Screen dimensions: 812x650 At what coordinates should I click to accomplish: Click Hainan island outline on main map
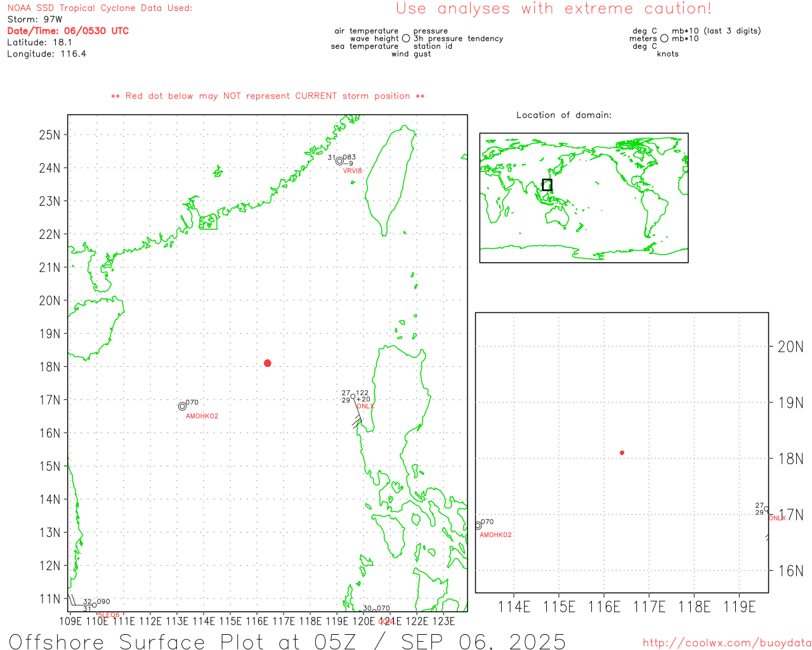click(95, 328)
